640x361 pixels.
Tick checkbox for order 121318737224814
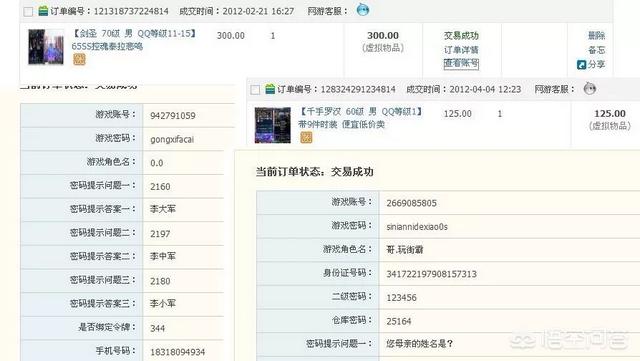(28, 11)
